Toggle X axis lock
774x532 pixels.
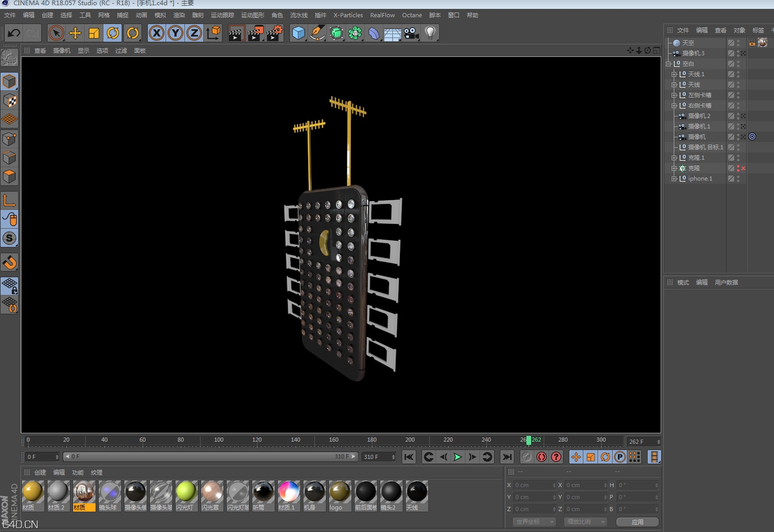point(156,33)
